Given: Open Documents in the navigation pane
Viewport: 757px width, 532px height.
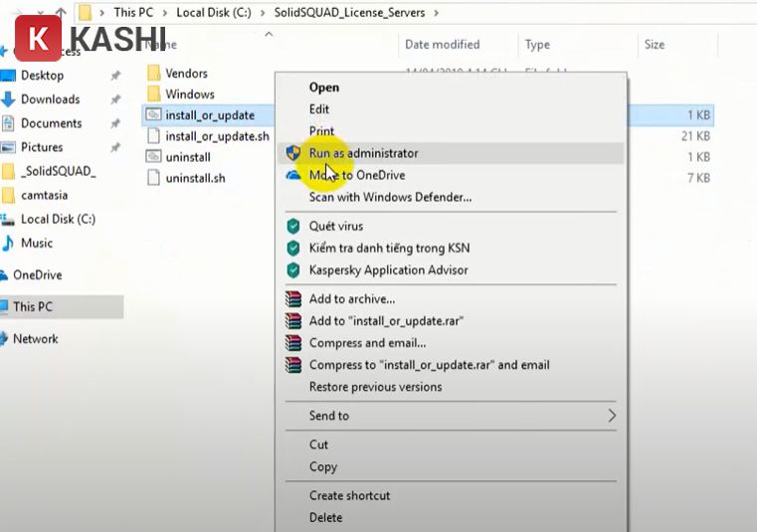Looking at the screenshot, I should pyautogui.click(x=51, y=123).
